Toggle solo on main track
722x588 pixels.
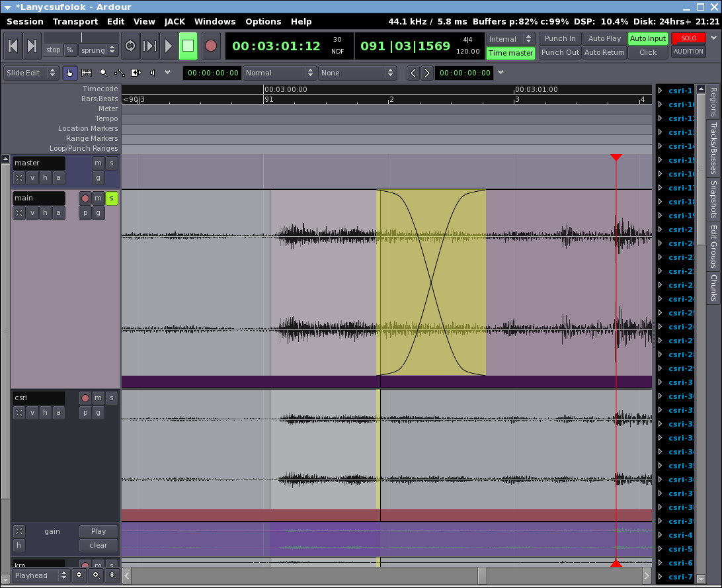pyautogui.click(x=112, y=198)
